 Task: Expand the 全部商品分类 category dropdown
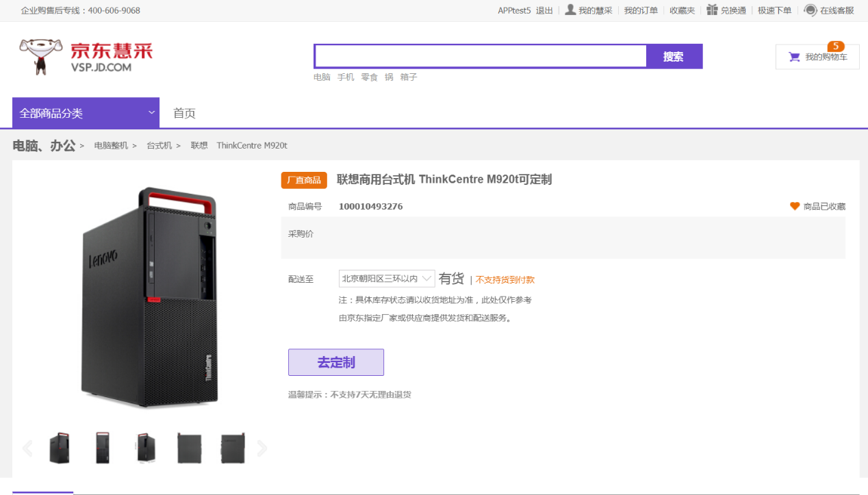pos(86,113)
